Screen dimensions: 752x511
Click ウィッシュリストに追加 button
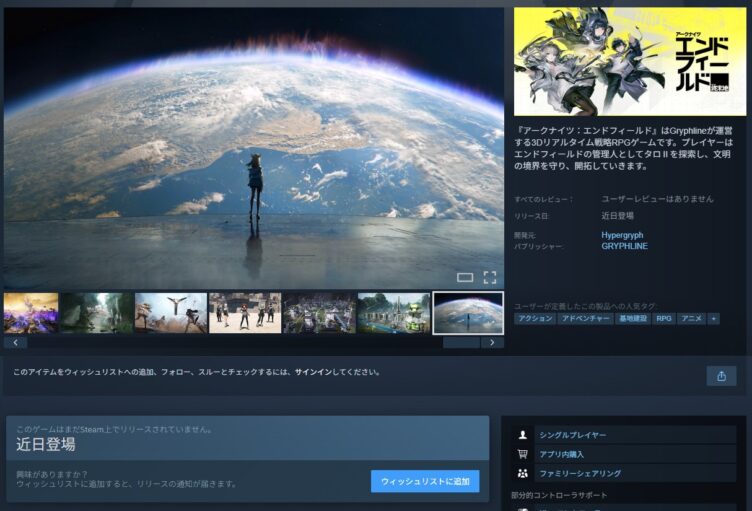[x=425, y=481]
